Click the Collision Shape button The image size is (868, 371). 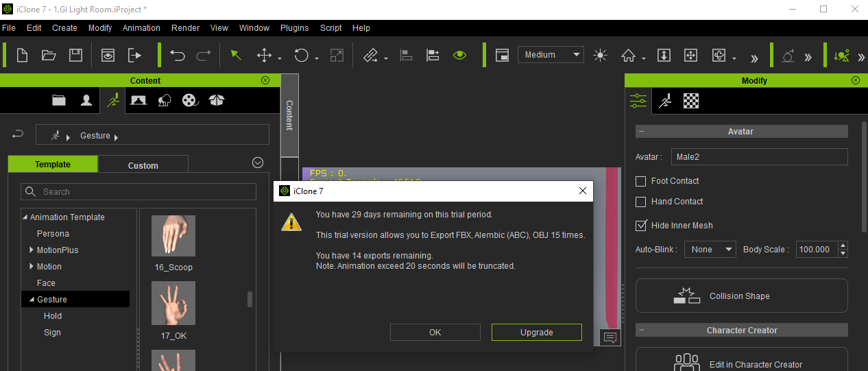click(x=742, y=296)
